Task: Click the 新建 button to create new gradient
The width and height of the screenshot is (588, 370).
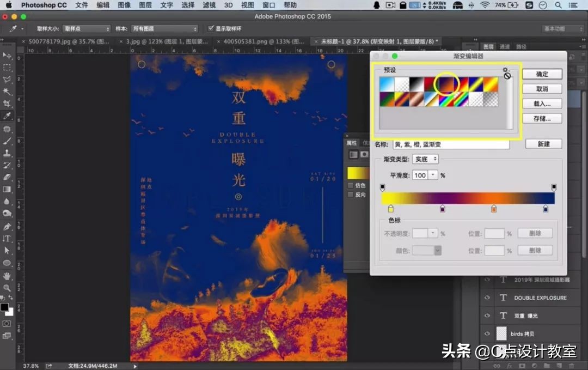Action: pos(543,144)
